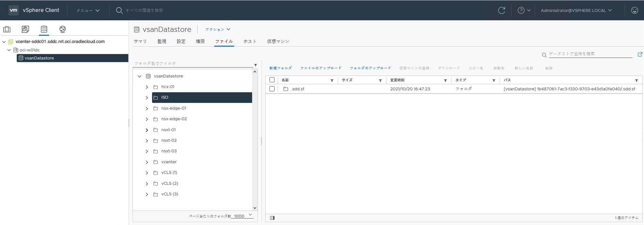Click the ダウンロード button
Viewport: 644px width, 225px height.
(x=449, y=68)
